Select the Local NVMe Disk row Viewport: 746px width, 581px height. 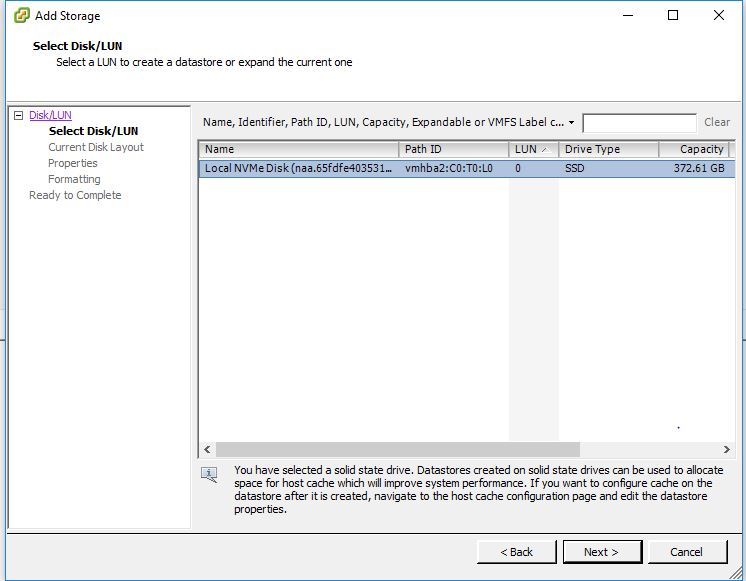coord(466,168)
